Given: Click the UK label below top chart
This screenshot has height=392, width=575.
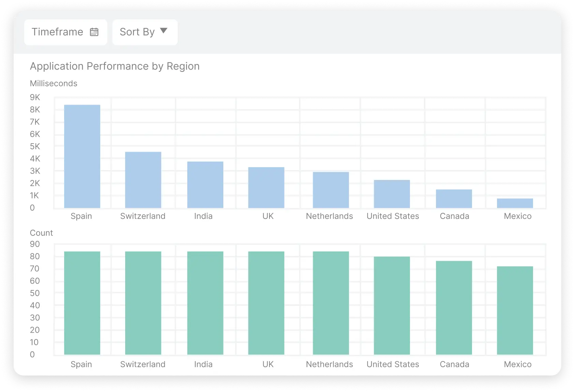Looking at the screenshot, I should 267,216.
